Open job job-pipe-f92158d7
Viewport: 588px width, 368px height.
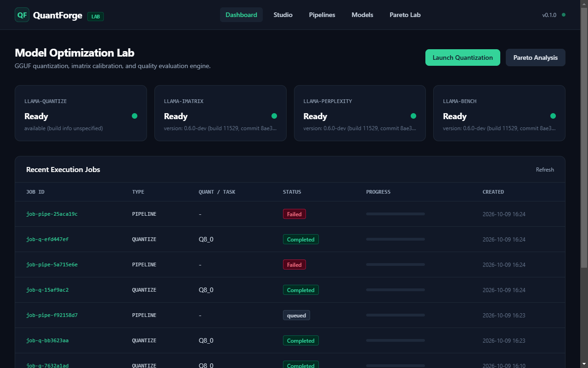point(52,315)
